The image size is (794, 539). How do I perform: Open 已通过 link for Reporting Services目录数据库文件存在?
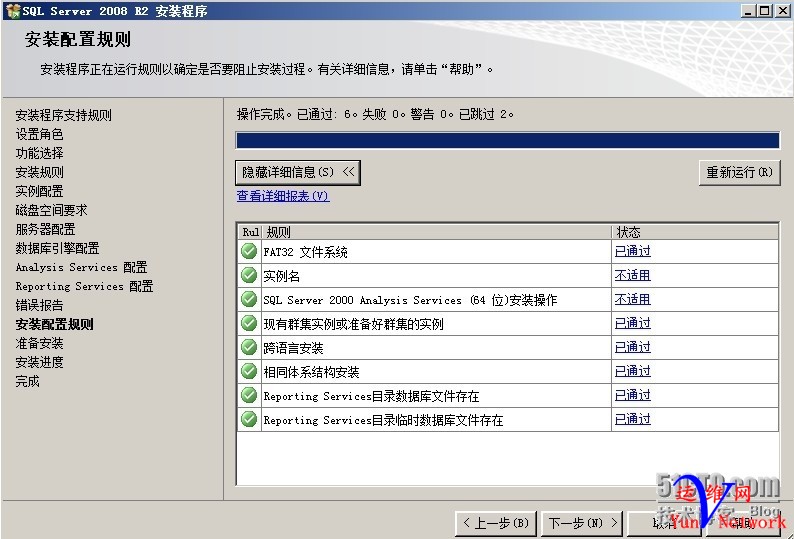632,395
